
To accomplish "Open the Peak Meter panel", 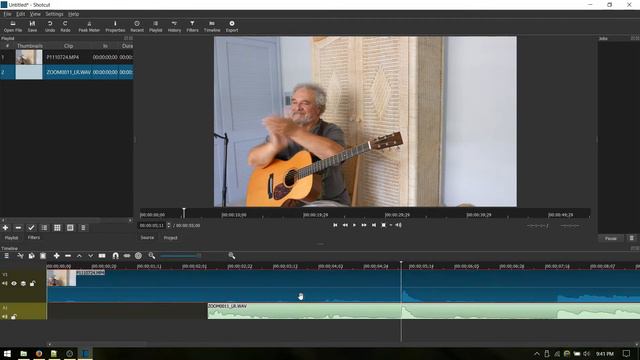I will pos(89,27).
